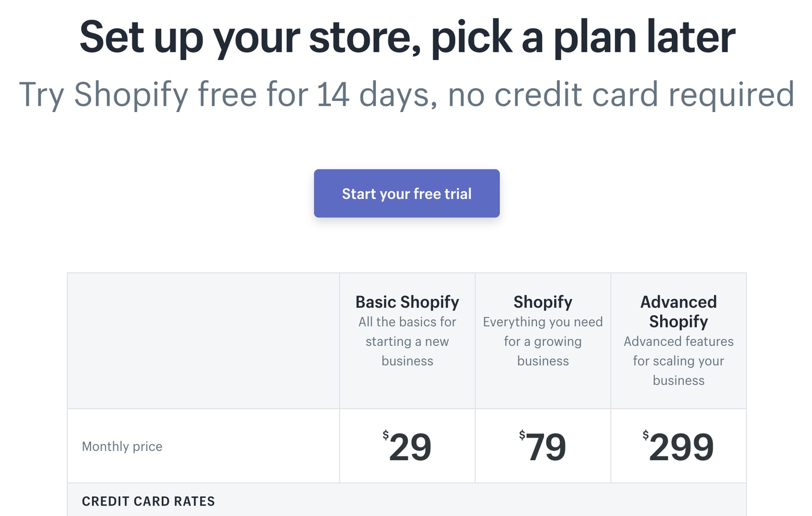Click the $29 monthly price
Viewport: 812px width, 516px height.
coord(407,446)
